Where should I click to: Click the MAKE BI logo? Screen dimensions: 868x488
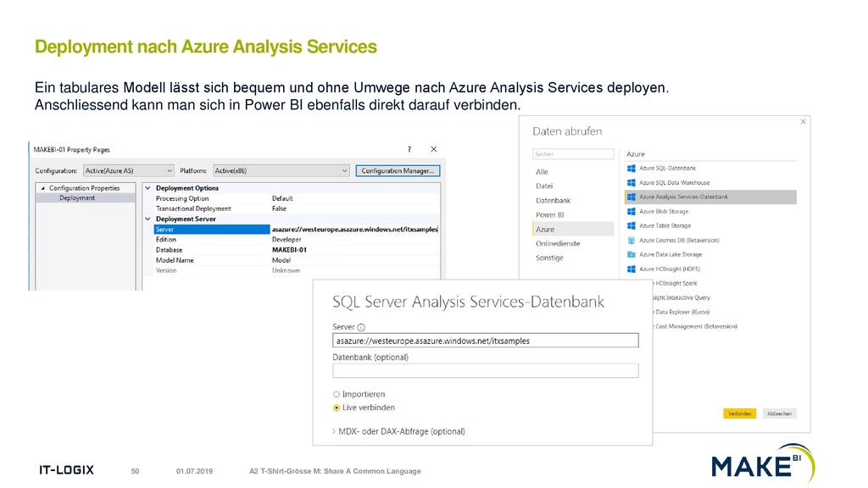763,464
